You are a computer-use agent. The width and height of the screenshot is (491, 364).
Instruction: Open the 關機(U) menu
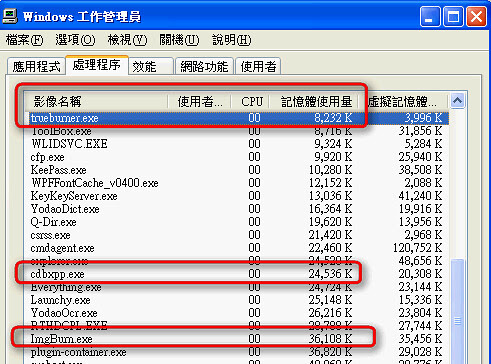click(x=179, y=40)
